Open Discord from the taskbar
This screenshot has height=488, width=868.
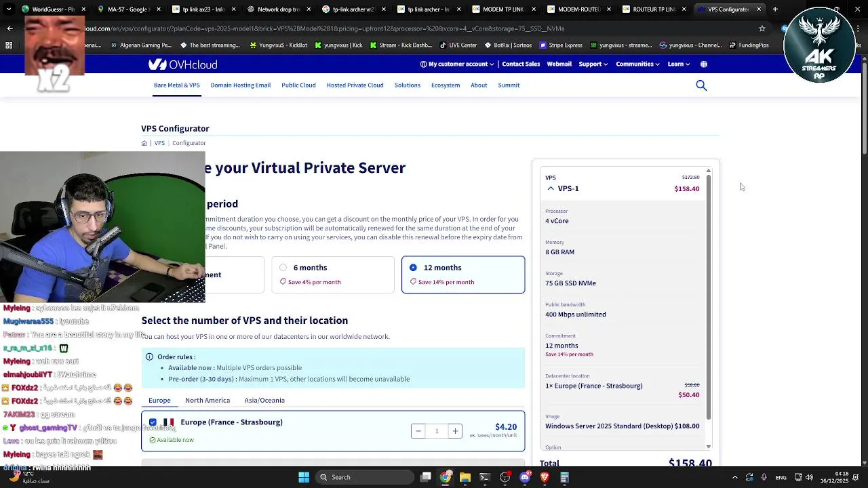point(524,477)
